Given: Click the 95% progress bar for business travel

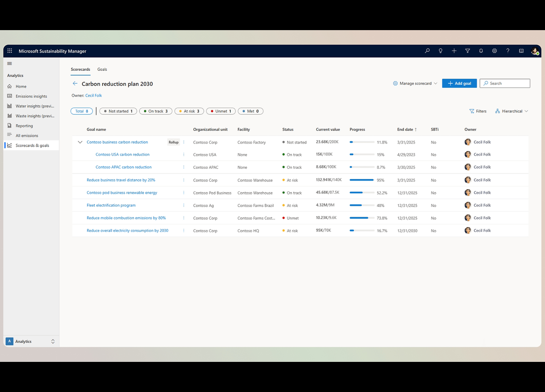Looking at the screenshot, I should (362, 180).
